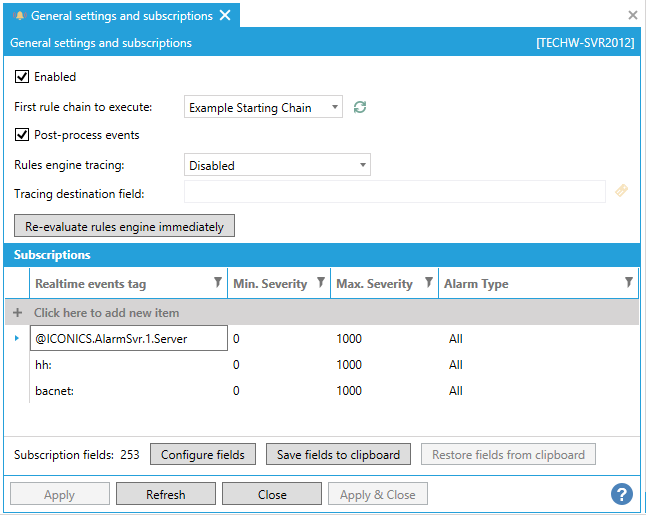
Task: Click the Tracing destination field input
Action: (395, 192)
